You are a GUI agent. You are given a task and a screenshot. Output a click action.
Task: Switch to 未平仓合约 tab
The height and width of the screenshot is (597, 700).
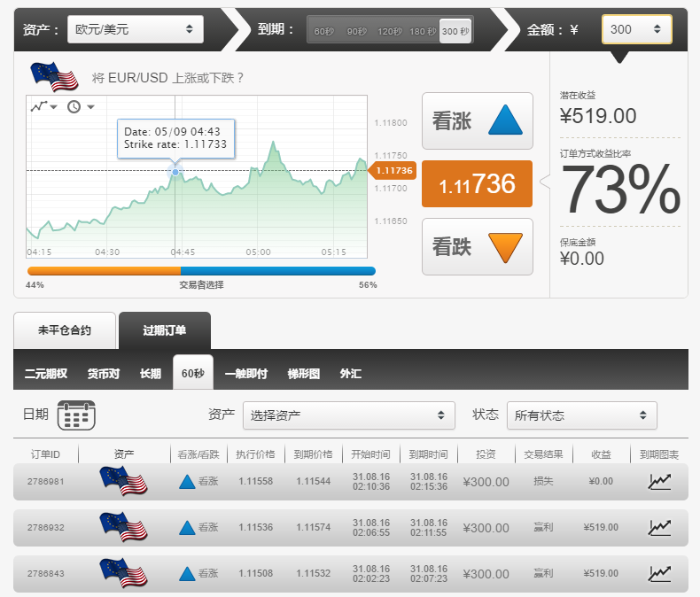[x=65, y=330]
